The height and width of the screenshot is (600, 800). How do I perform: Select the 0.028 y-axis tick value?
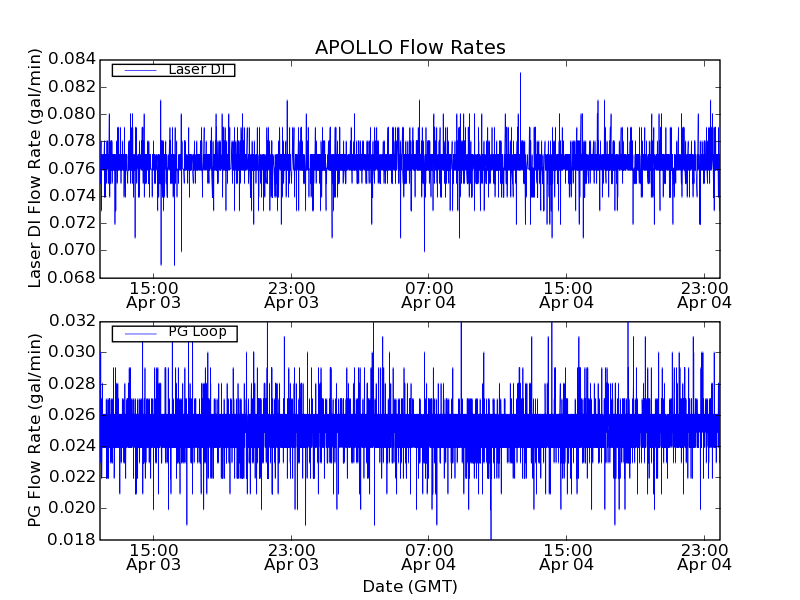72,383
